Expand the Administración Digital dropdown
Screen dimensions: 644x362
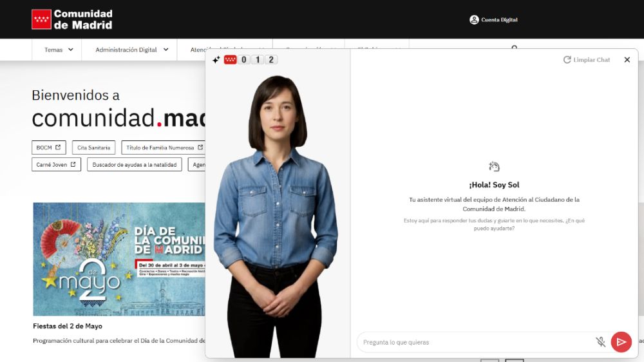131,50
